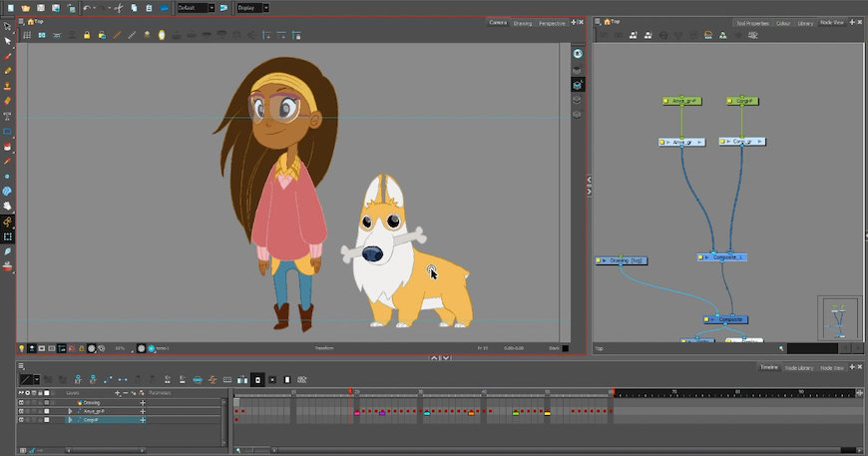Click the green hierarchy icon in Node View toolbar
The image size is (868, 456).
point(723,35)
